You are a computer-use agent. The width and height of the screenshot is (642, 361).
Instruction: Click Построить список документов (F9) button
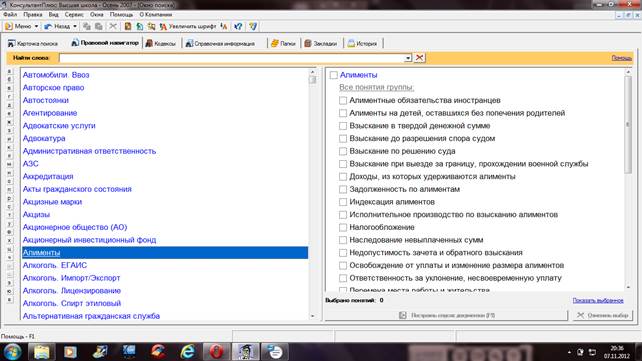click(x=447, y=315)
